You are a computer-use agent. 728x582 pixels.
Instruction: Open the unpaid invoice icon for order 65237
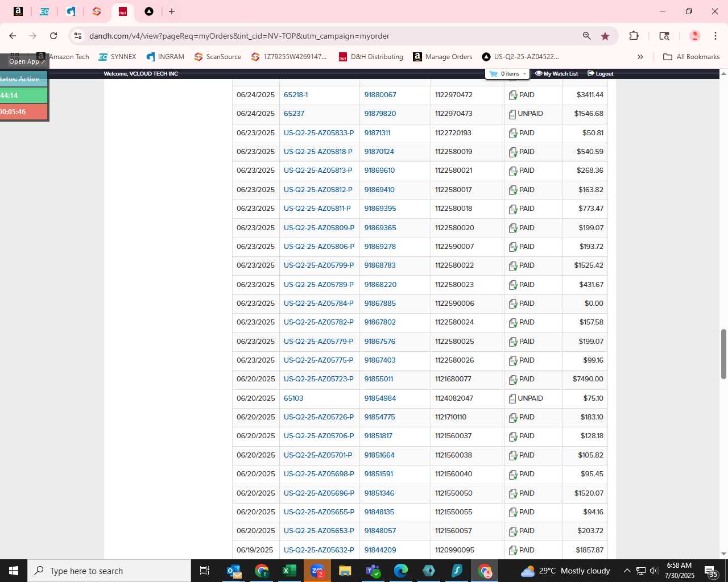click(x=512, y=114)
